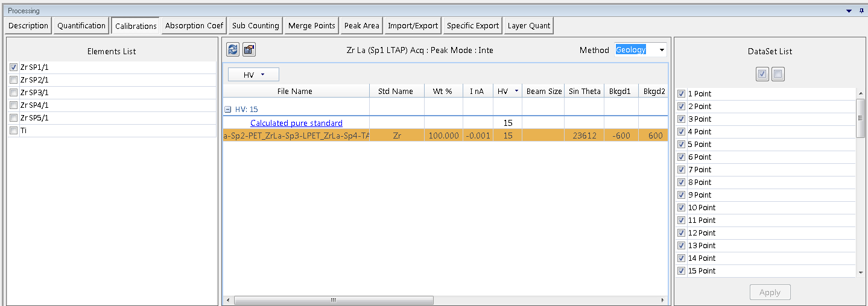Screen dimensions: 868x306
Task: Open the Absorption Coef tab
Action: click(194, 26)
